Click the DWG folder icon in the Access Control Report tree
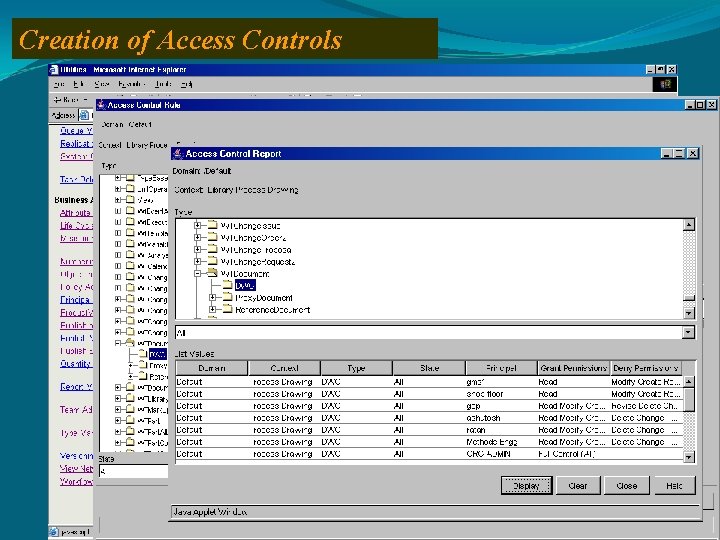 (227, 285)
